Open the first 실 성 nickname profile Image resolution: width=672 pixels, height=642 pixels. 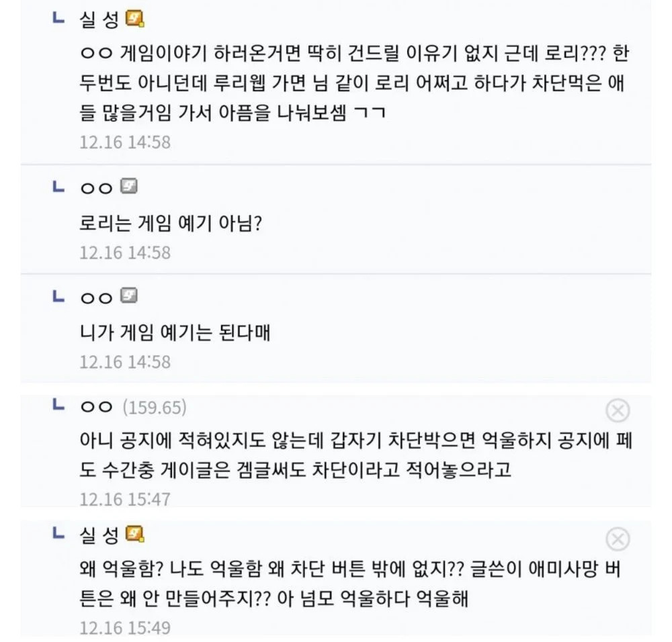tap(99, 19)
